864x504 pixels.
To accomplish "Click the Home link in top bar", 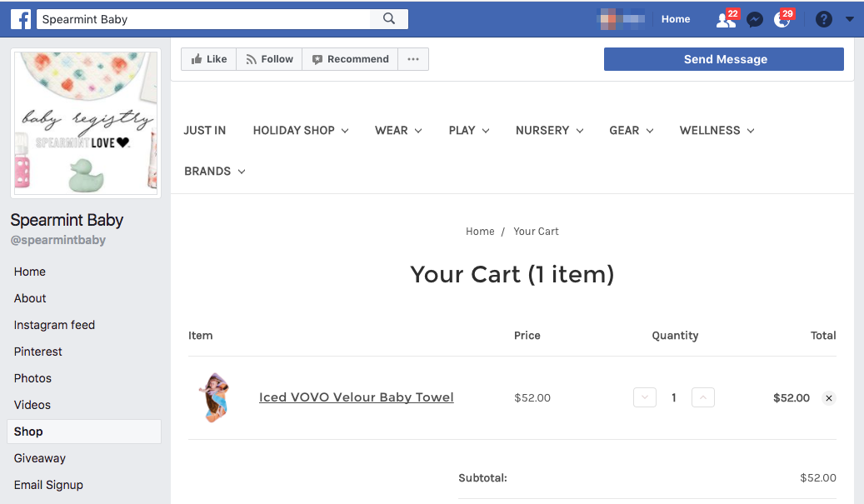I will 676,19.
